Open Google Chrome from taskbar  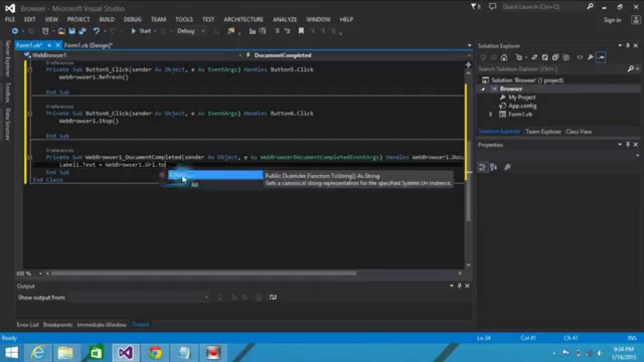pyautogui.click(x=155, y=352)
